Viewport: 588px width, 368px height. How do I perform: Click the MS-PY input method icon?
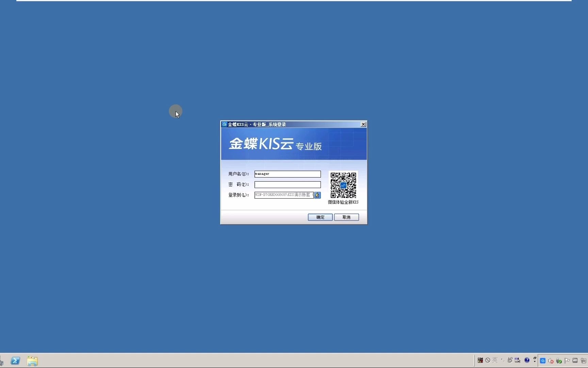coord(480,360)
